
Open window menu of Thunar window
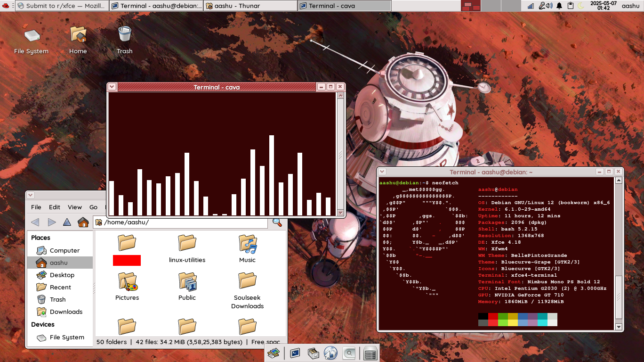pos(31,195)
